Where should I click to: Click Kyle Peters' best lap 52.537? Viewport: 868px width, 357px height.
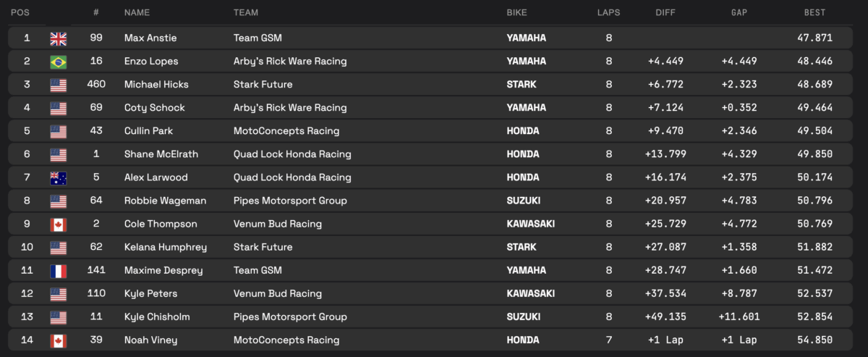(814, 294)
